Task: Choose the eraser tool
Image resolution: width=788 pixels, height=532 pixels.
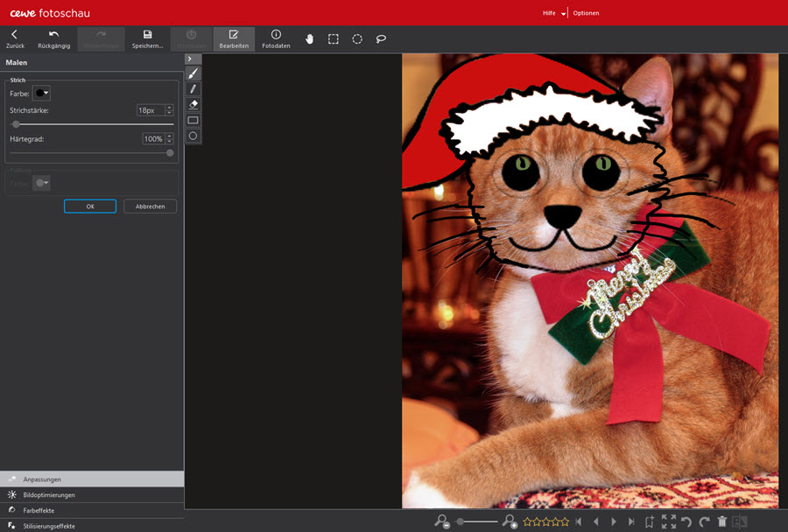Action: coord(193,104)
